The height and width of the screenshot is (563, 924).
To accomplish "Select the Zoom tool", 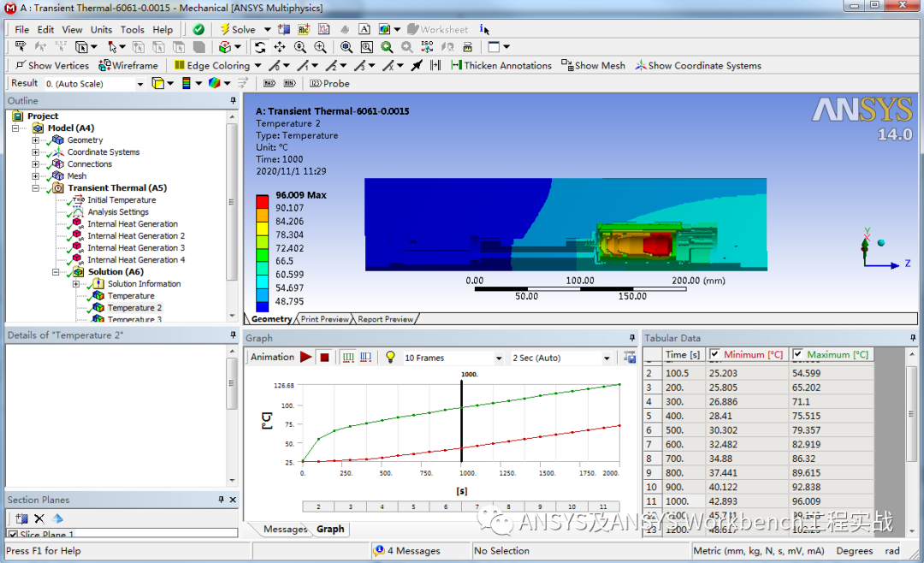I will point(300,47).
